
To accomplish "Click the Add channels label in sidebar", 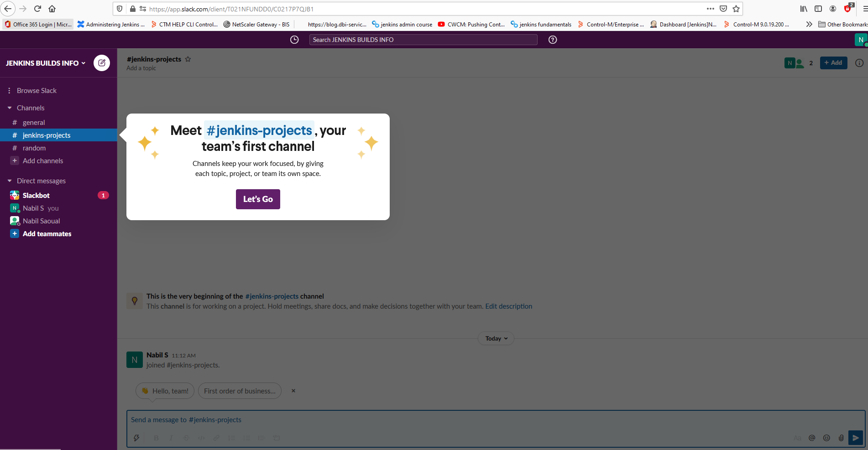I will (x=43, y=160).
